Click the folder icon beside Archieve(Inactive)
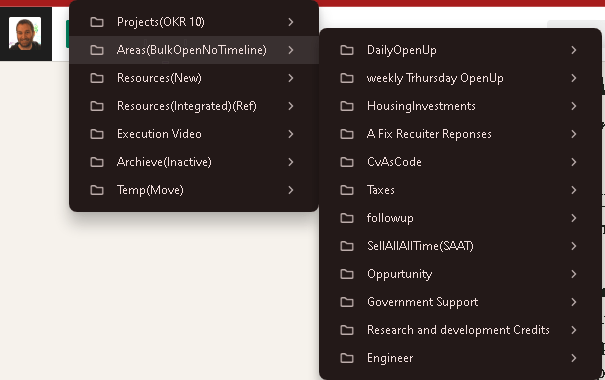This screenshot has width=605, height=380. [x=97, y=162]
